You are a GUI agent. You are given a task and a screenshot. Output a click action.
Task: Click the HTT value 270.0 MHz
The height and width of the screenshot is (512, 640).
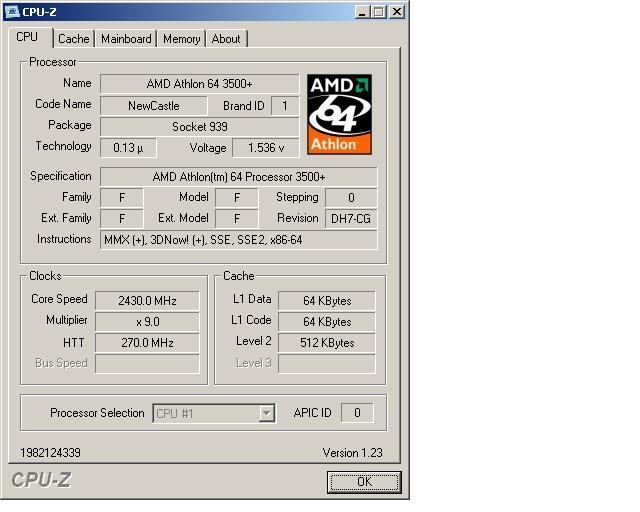(x=147, y=343)
